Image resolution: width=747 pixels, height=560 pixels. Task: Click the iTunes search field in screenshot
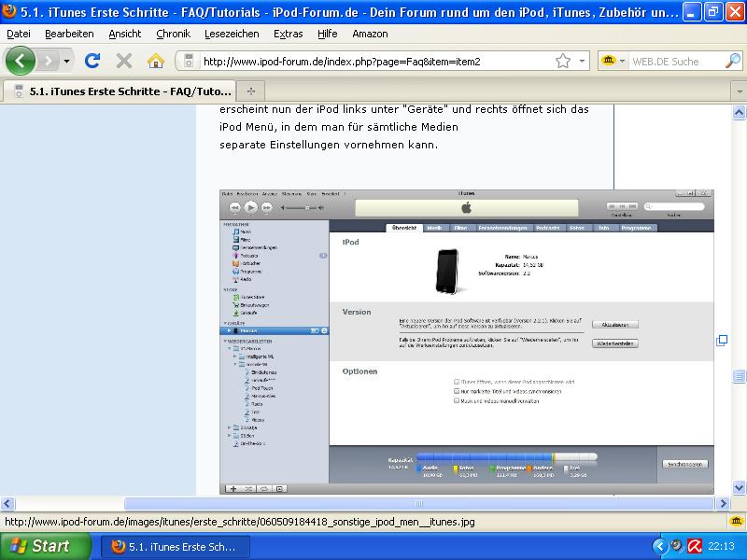pos(674,206)
